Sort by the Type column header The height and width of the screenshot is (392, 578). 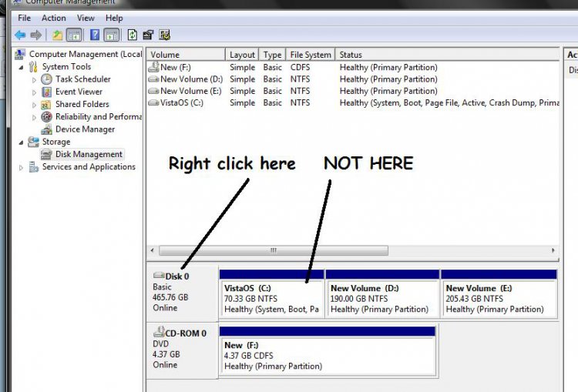coord(272,55)
